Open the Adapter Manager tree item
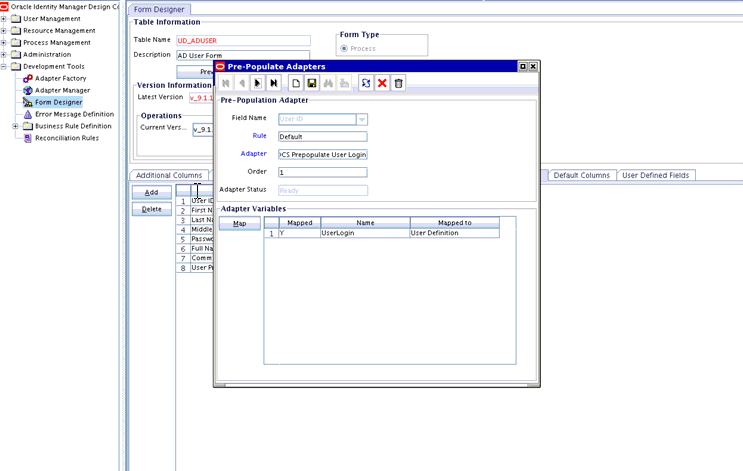The image size is (743, 471). tap(62, 90)
